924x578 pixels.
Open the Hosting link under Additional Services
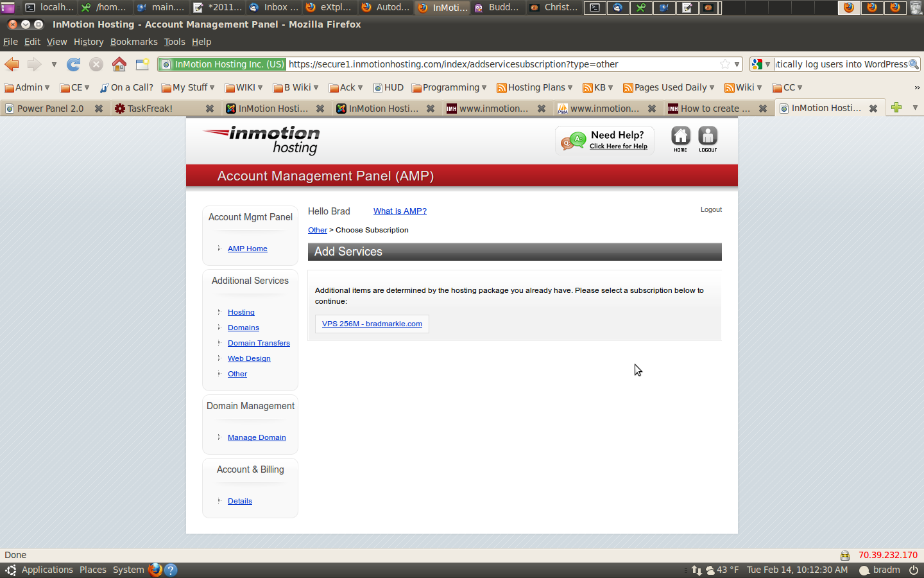pos(241,312)
